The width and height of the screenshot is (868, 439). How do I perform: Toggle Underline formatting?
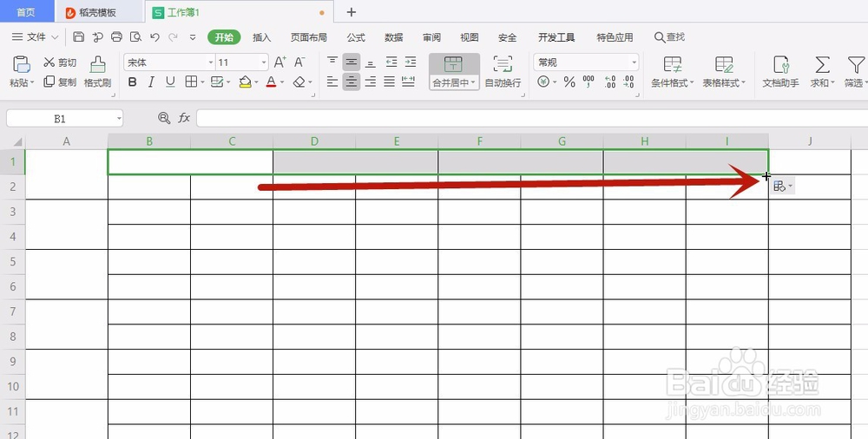[170, 82]
